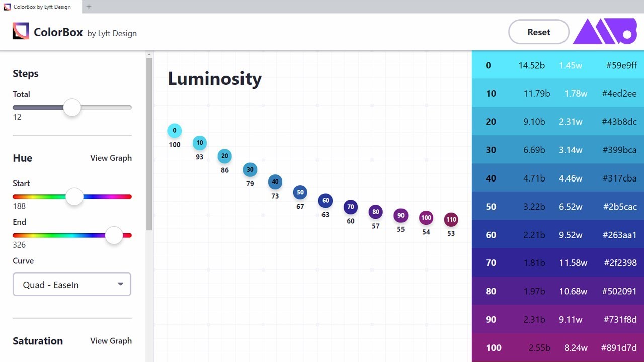The height and width of the screenshot is (362, 644).
Task: Open the Curve dropdown
Action: [x=71, y=284]
